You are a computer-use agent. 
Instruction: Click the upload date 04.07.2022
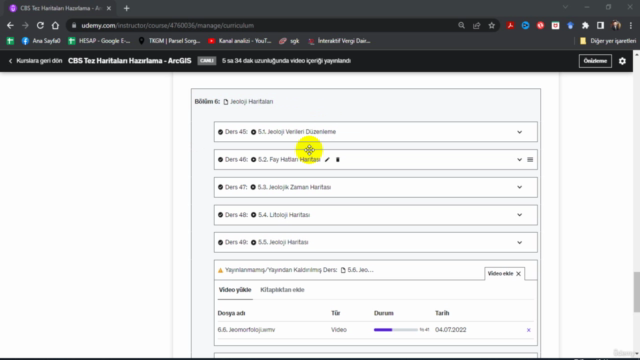(x=450, y=330)
